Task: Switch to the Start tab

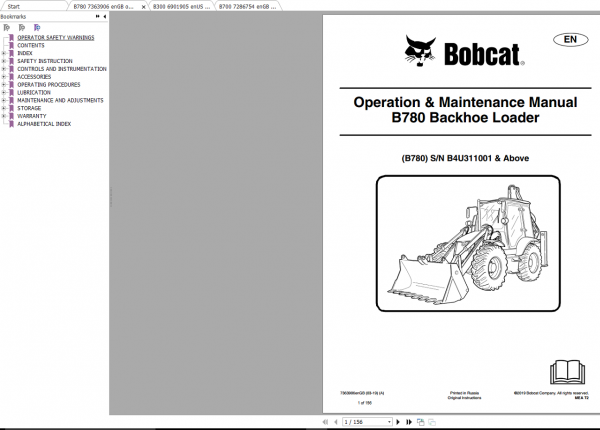Action: pyautogui.click(x=13, y=7)
